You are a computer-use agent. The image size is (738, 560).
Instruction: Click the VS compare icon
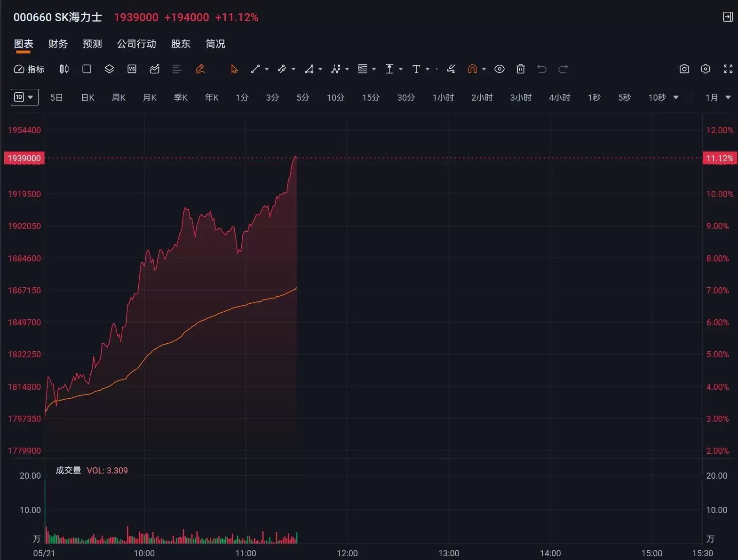pos(132,69)
